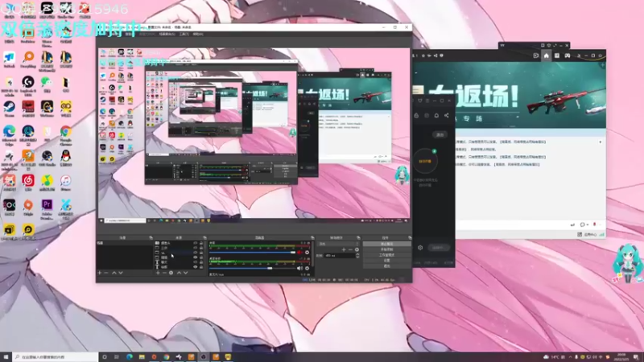The height and width of the screenshot is (362, 644).
Task: Open WeChat desktop shortcut
Action: click(47, 84)
